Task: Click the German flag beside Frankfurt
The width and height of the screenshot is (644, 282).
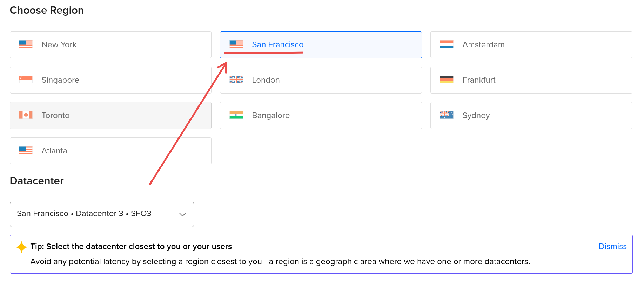Action: (x=446, y=80)
